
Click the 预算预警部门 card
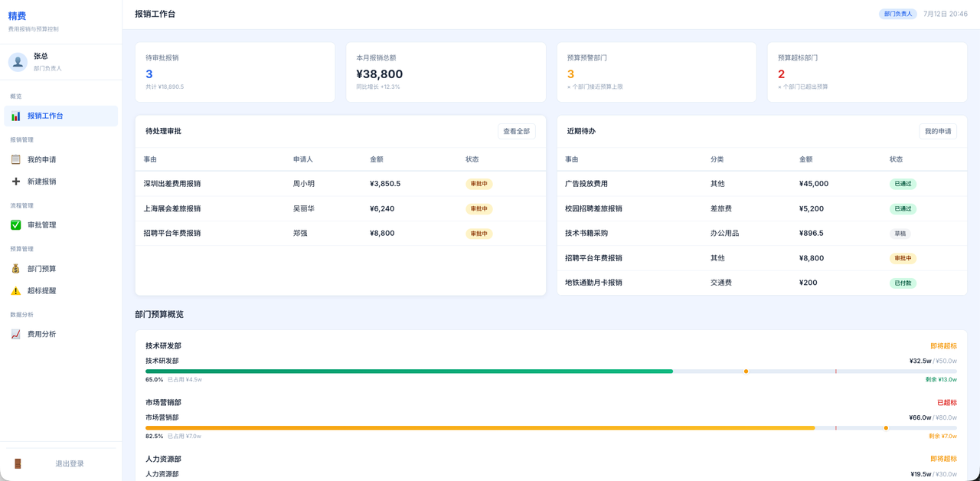pyautogui.click(x=656, y=72)
